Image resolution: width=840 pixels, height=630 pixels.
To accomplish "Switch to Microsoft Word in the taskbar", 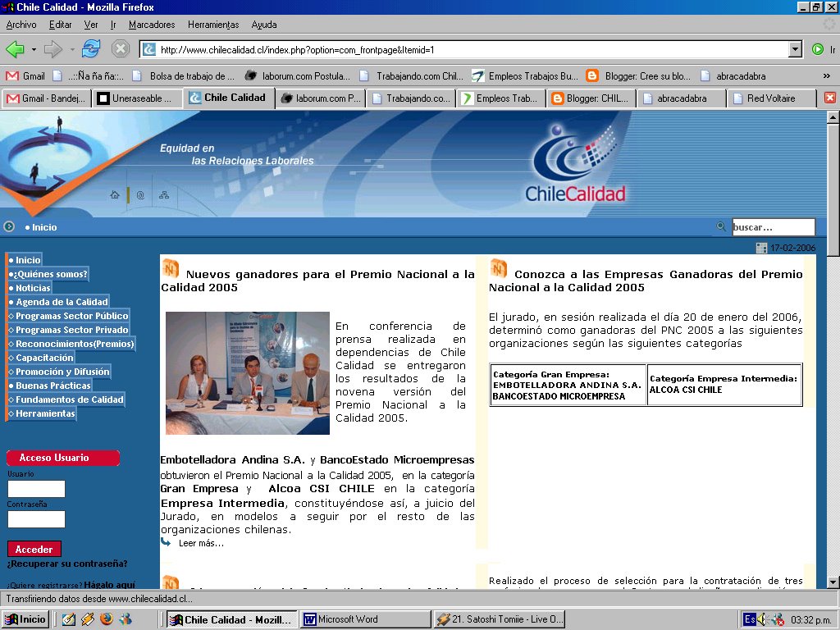I will 365,619.
